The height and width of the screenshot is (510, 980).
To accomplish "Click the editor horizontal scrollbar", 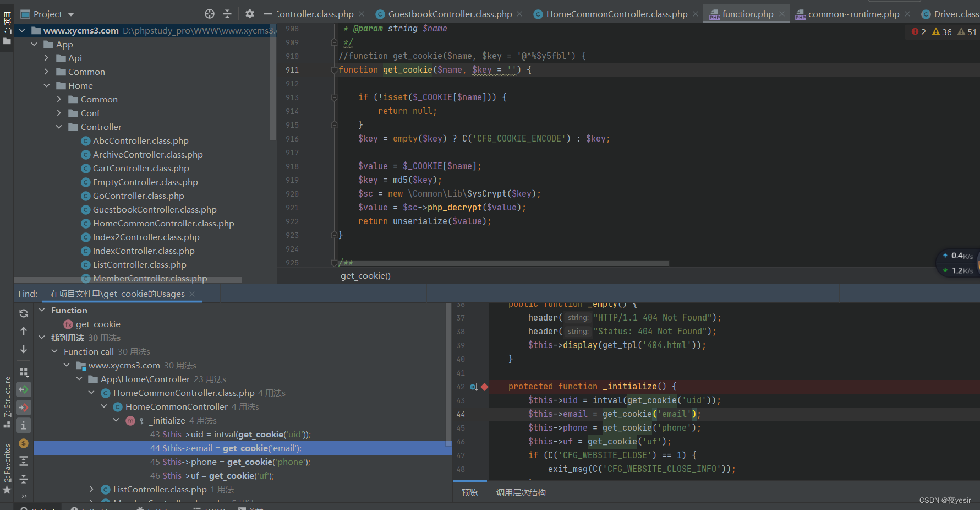I will tap(503, 263).
